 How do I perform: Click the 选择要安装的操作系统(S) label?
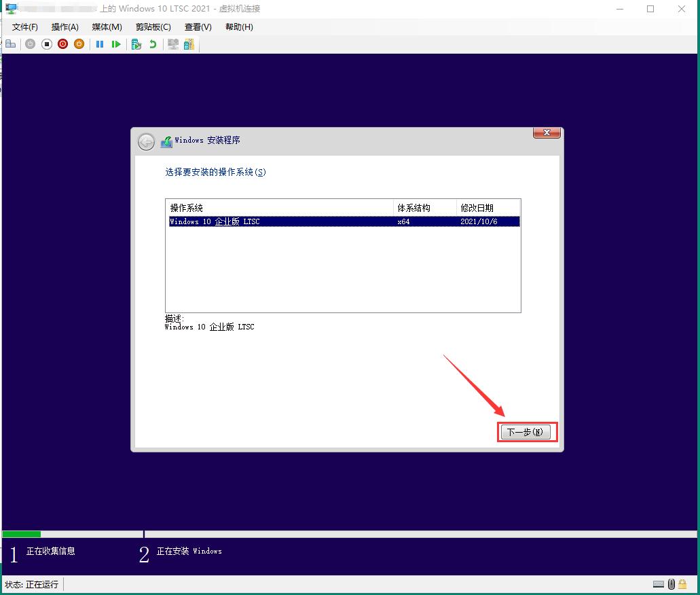point(216,172)
